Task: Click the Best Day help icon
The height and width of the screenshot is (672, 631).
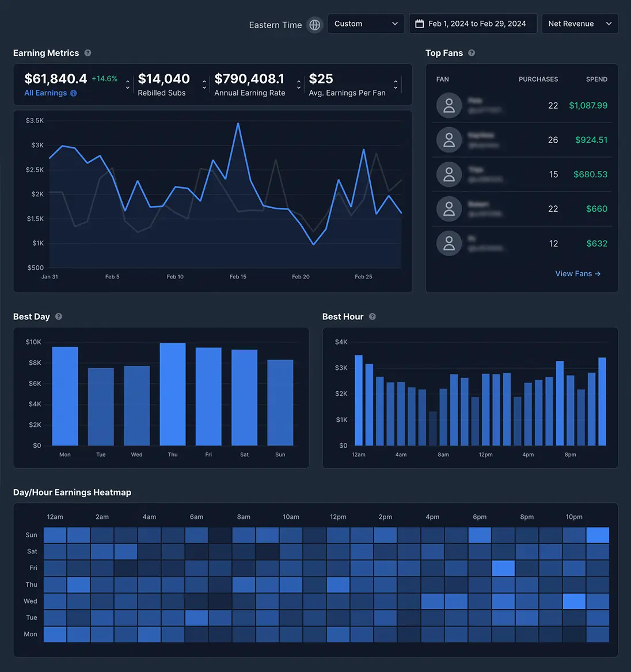Action: click(58, 316)
